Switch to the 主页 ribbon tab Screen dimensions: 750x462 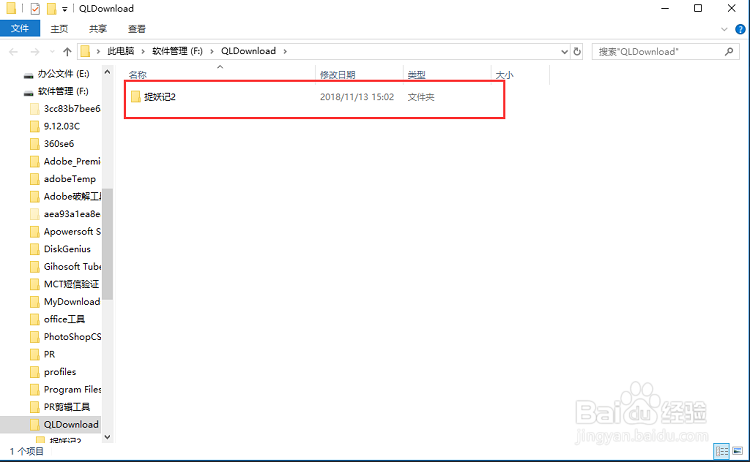59,29
